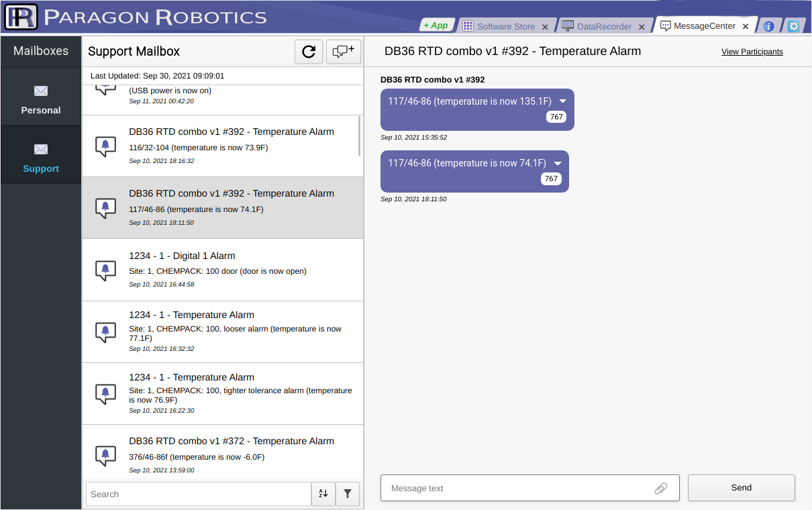Close the MessageCenter tab

point(746,26)
